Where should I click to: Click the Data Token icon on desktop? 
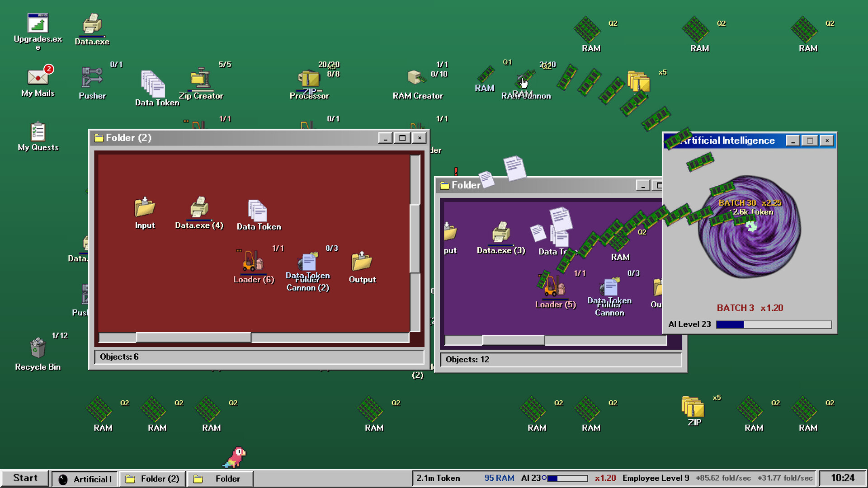click(153, 84)
